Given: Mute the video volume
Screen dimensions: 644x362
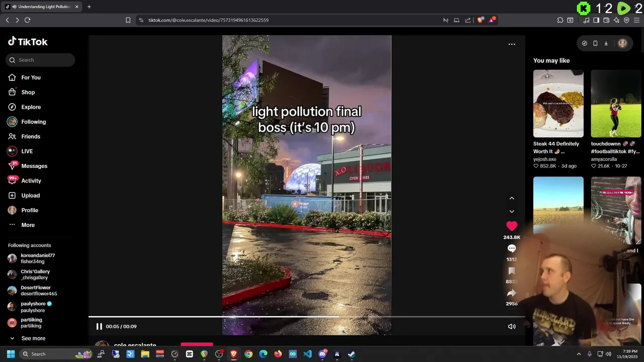Looking at the screenshot, I should click(512, 326).
